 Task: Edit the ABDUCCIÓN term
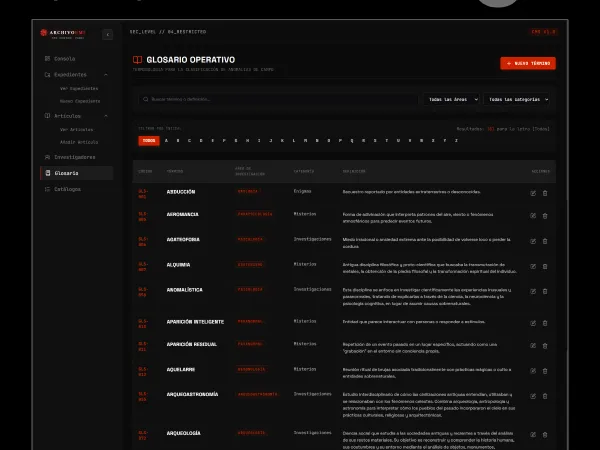click(x=533, y=193)
